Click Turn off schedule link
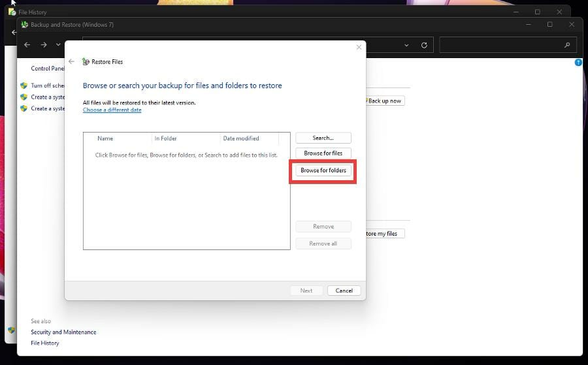588x365 pixels. (x=48, y=86)
